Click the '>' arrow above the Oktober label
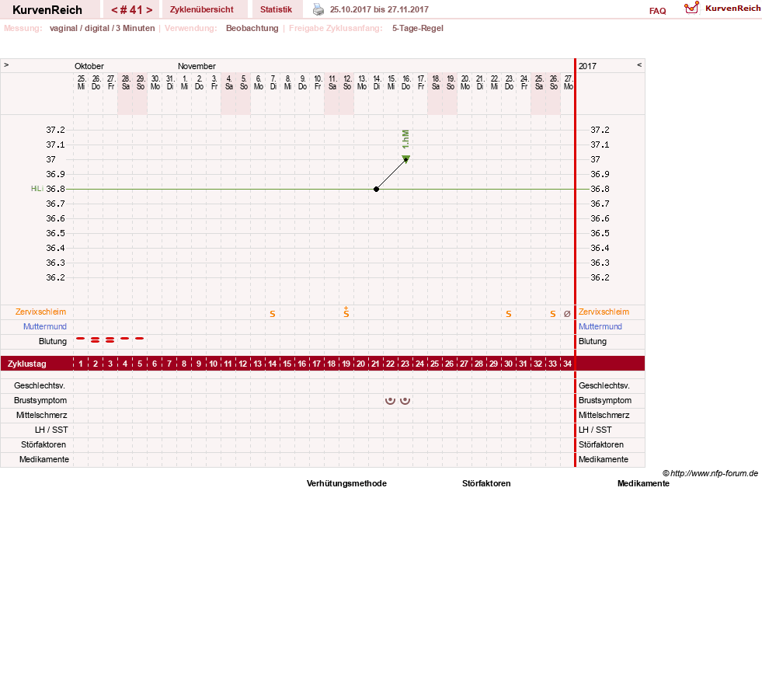 point(6,64)
